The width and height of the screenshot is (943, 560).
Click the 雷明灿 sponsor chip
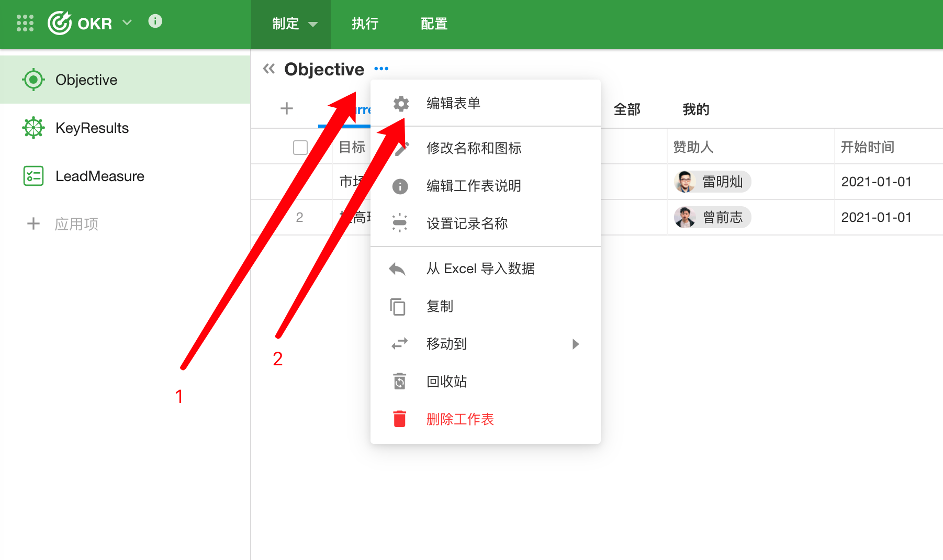[x=713, y=182]
